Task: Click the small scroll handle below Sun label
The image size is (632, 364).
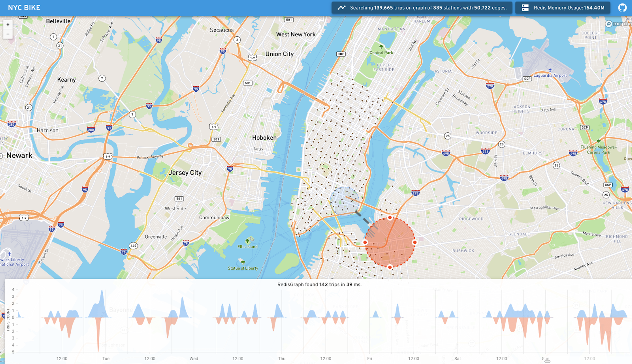Action: tap(547, 361)
